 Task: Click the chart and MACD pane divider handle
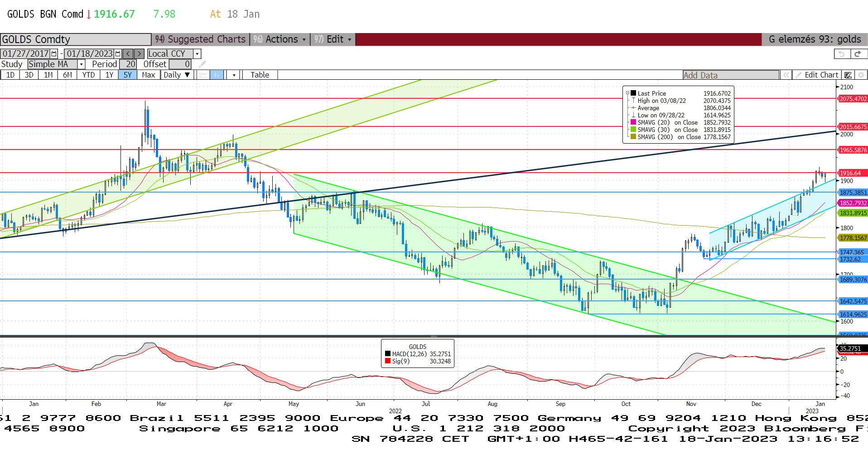point(434,337)
